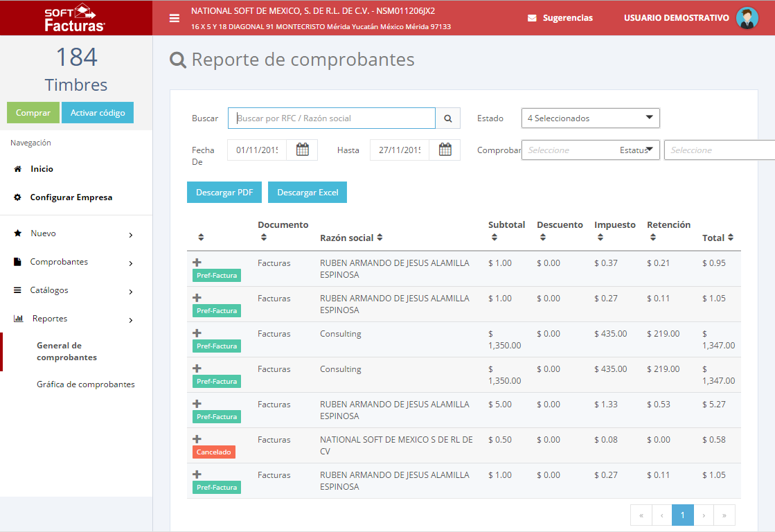The width and height of the screenshot is (775, 532).
Task: Select Gráfica de comprobantes submenu item
Action: tap(85, 384)
